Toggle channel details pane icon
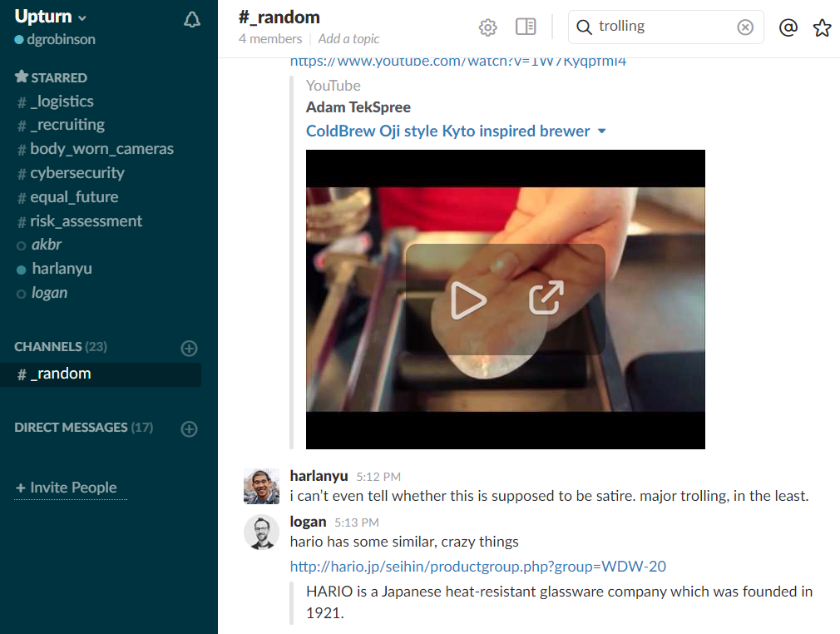 click(x=526, y=27)
